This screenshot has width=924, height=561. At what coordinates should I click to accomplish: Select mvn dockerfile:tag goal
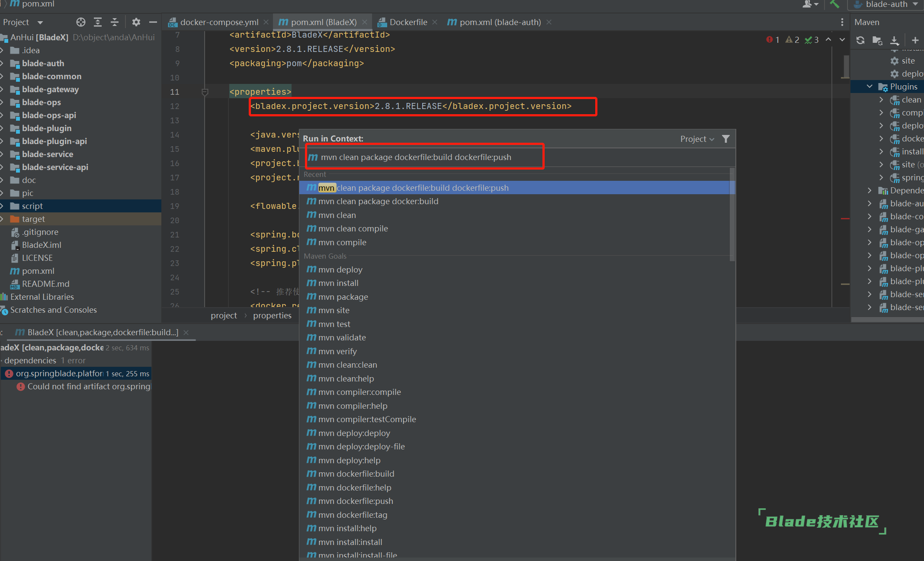(x=517, y=515)
